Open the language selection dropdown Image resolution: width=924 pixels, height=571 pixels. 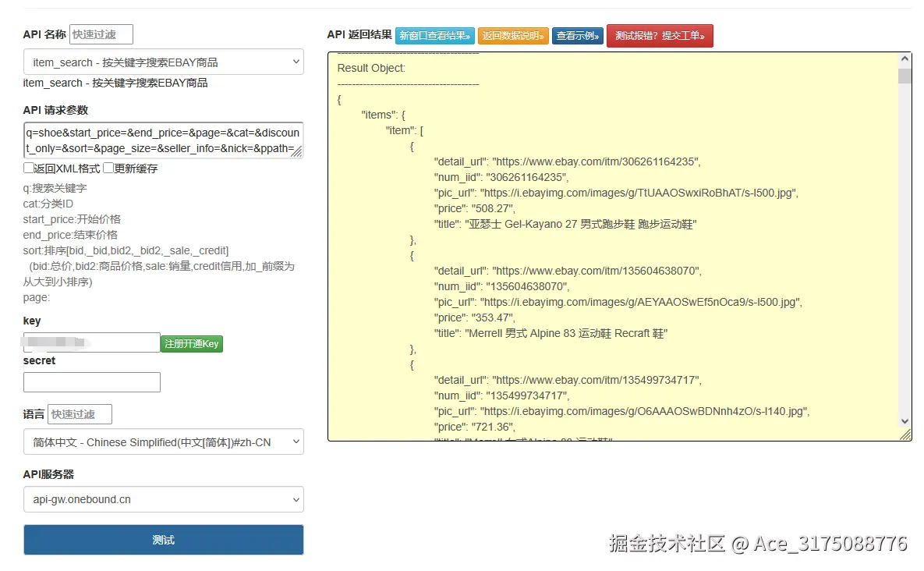[x=163, y=442]
